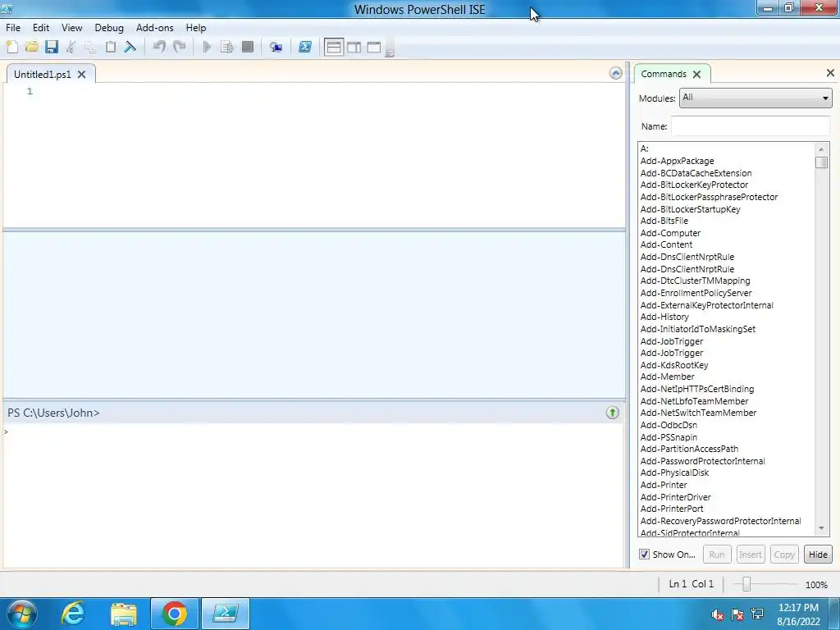The height and width of the screenshot is (630, 840).
Task: Click the command list scrollbar thumb
Action: coord(821,162)
